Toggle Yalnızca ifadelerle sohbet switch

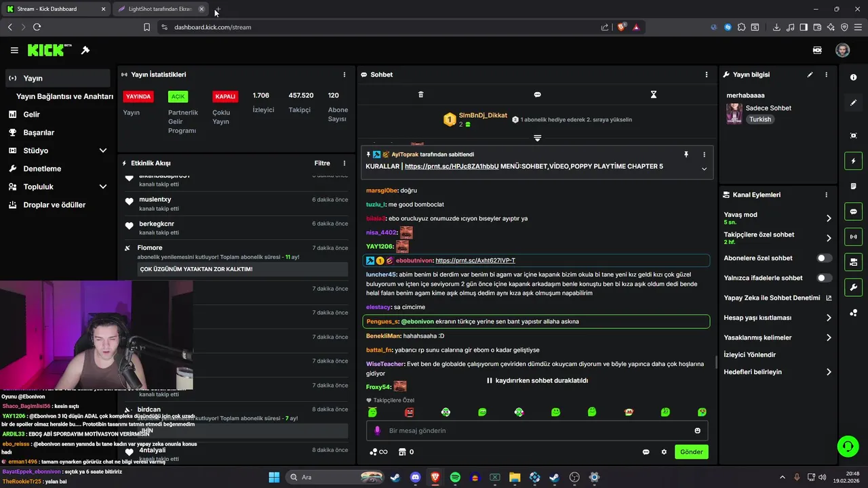click(x=825, y=278)
